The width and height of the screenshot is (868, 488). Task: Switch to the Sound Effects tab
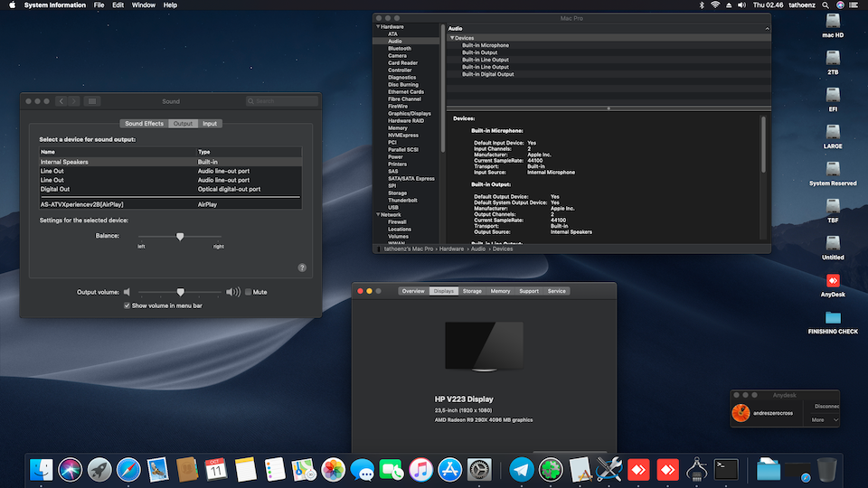point(144,123)
